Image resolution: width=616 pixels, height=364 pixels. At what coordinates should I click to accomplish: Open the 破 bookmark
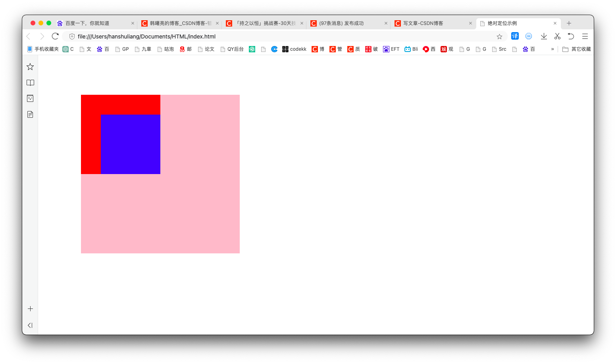point(372,49)
